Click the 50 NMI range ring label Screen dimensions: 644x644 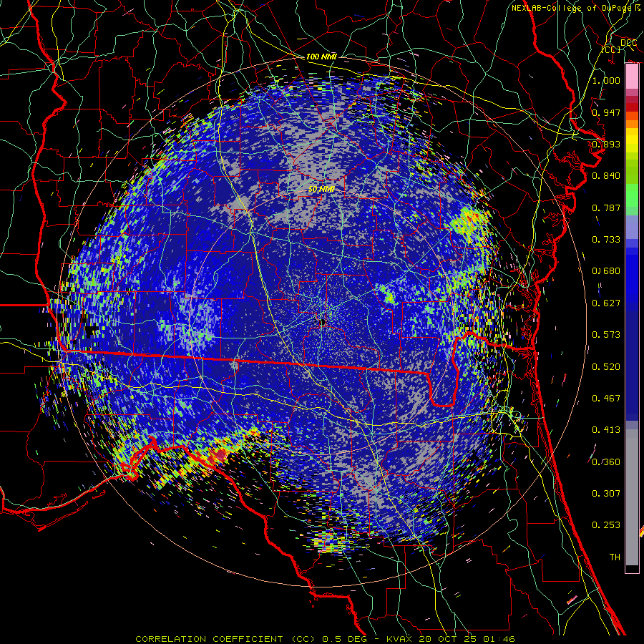coord(321,190)
